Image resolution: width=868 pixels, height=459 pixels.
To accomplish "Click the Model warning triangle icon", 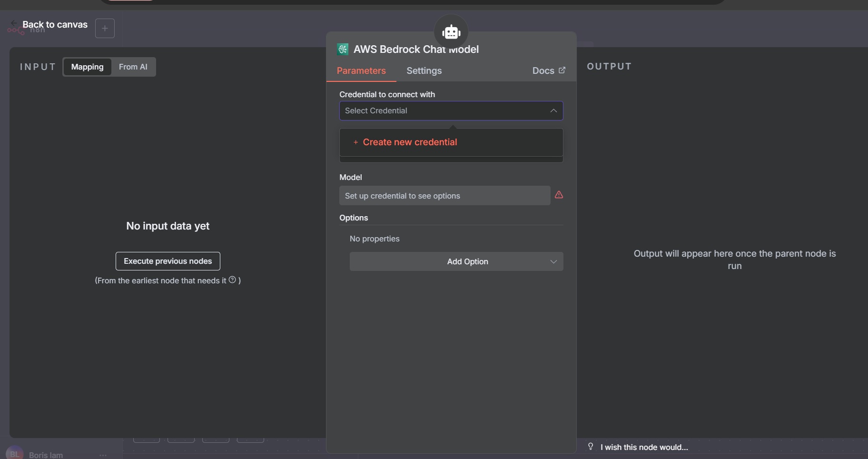I will [x=559, y=195].
